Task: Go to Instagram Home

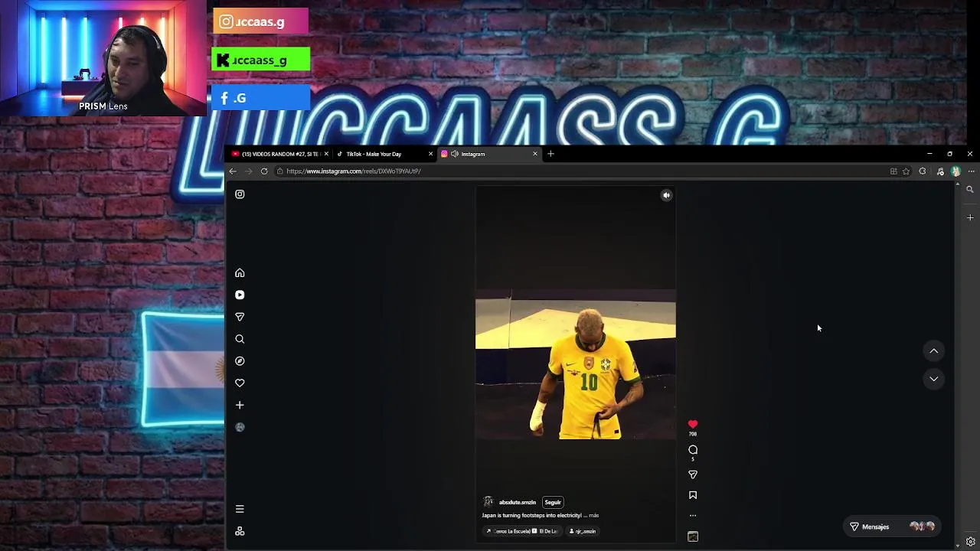Action: (x=240, y=273)
